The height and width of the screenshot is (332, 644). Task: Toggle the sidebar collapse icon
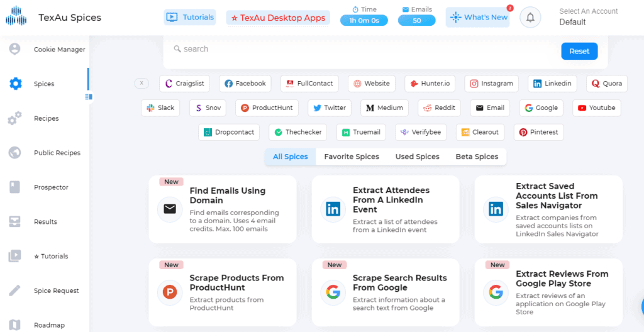(89, 97)
